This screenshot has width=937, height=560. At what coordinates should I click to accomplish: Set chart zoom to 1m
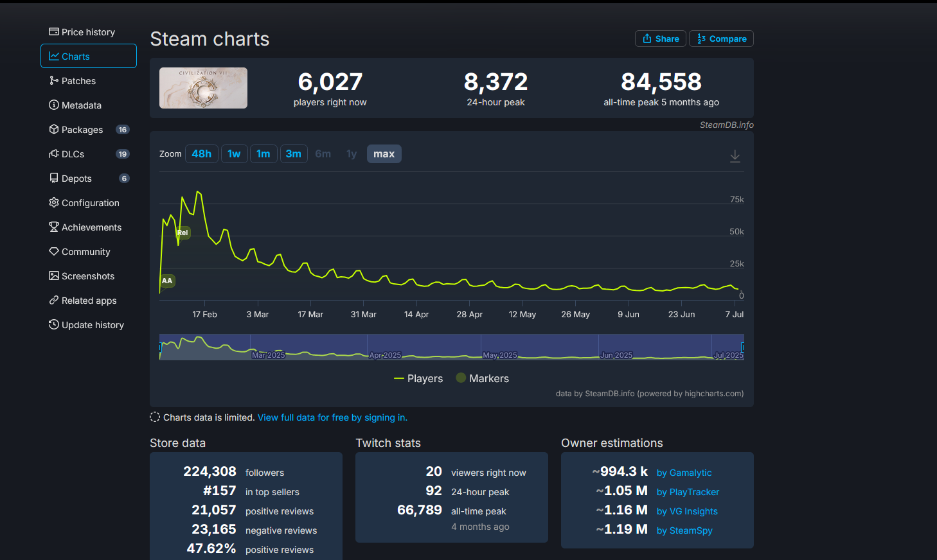263,154
